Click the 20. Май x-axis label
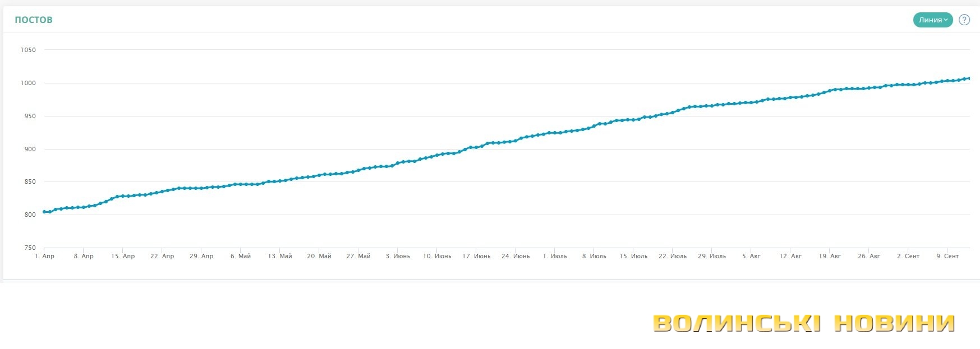 point(319,256)
